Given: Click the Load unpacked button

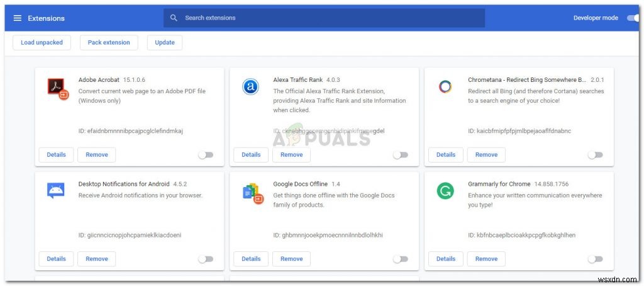Looking at the screenshot, I should (x=42, y=42).
